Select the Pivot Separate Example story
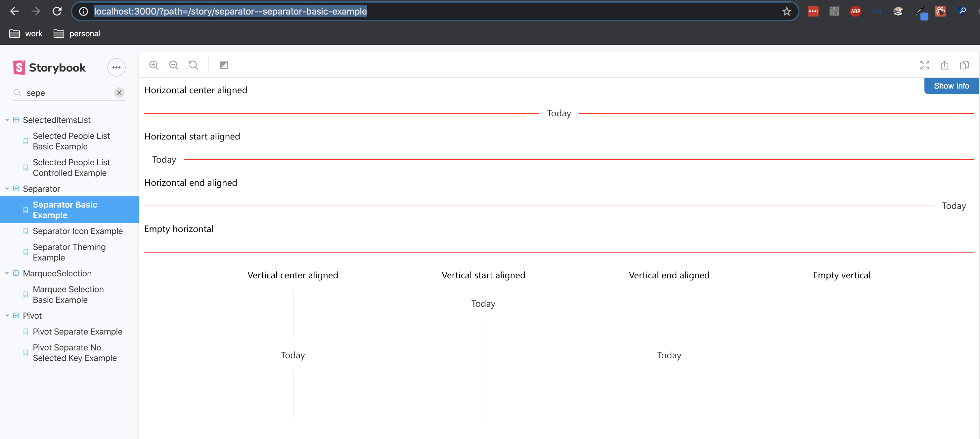Image resolution: width=980 pixels, height=439 pixels. pyautogui.click(x=78, y=331)
